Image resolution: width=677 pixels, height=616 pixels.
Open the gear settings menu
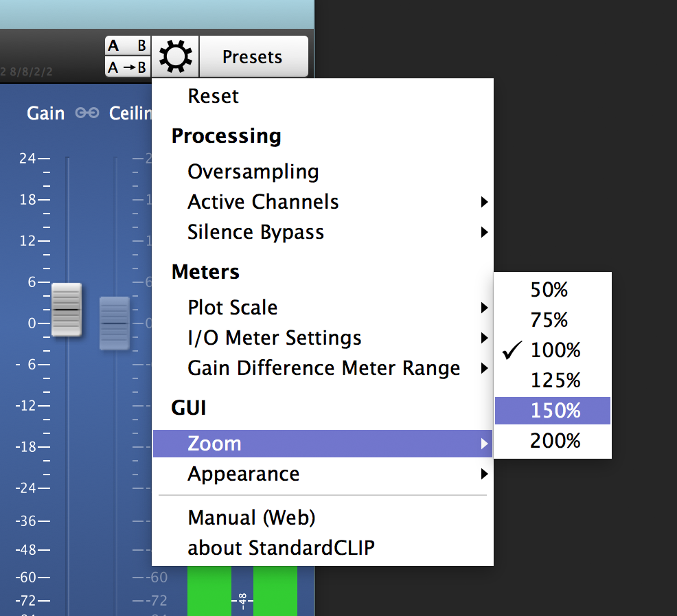175,56
